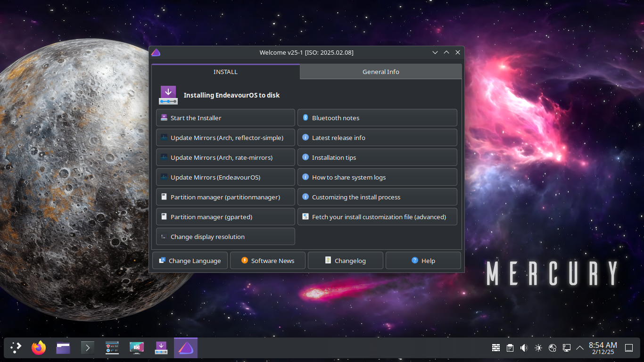Select the INSTALL tab
644x362 pixels.
click(225, 72)
